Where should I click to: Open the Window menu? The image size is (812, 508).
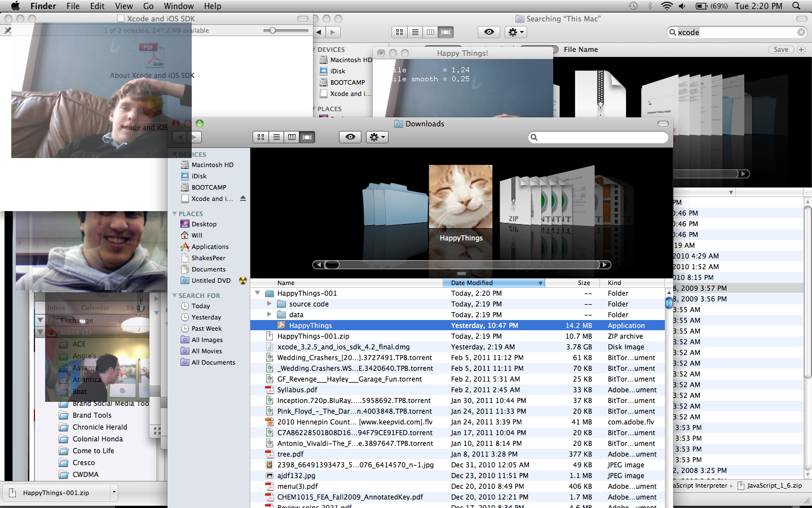pos(179,6)
